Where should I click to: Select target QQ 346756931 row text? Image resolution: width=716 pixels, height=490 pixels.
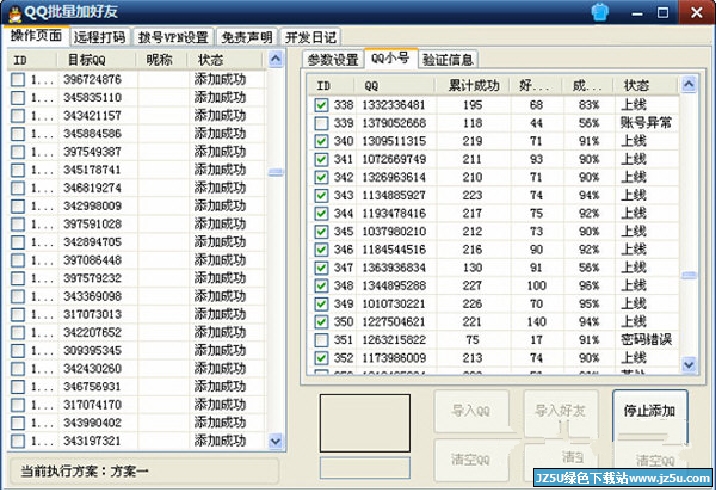(92, 387)
